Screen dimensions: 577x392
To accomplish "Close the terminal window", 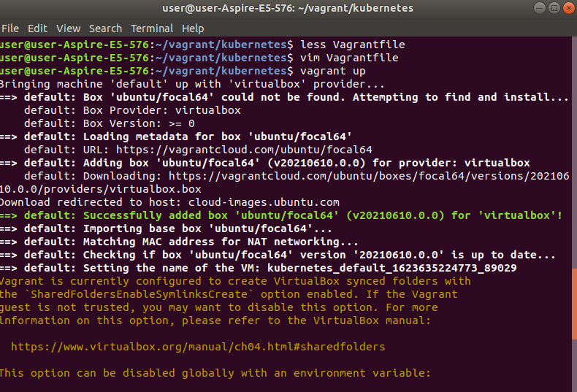I will (569, 8).
